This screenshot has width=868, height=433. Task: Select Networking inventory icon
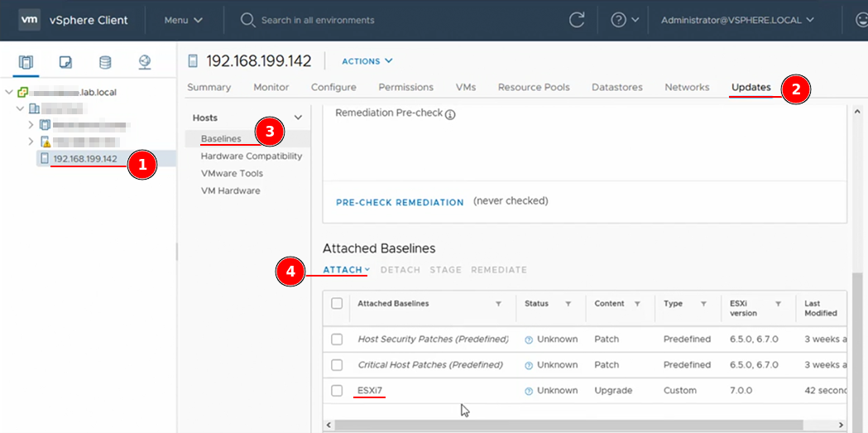[145, 62]
